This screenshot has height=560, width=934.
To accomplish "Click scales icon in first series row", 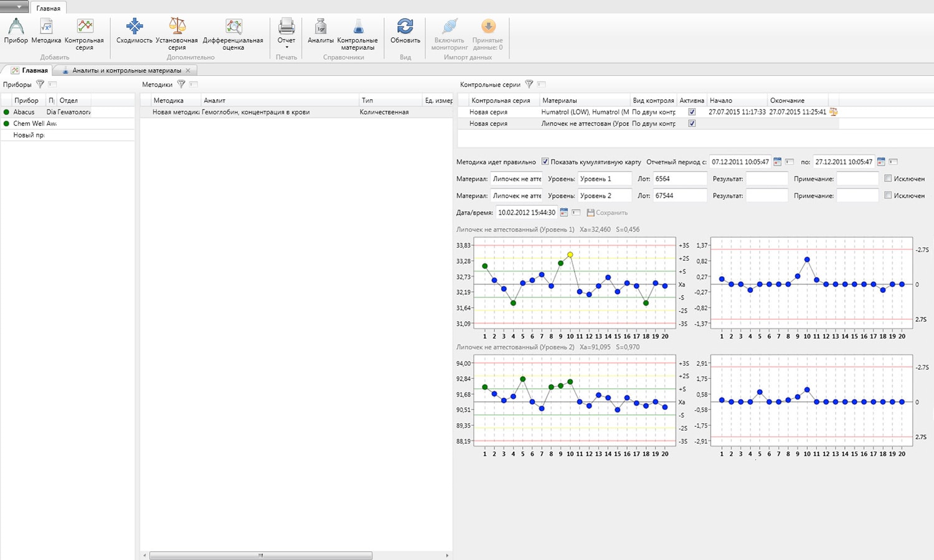I will [x=833, y=112].
